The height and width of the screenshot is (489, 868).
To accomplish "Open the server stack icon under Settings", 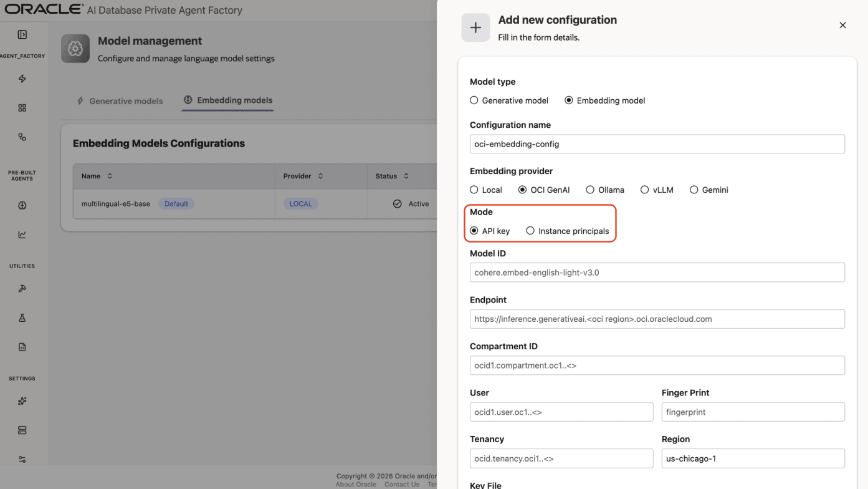I will [x=22, y=430].
